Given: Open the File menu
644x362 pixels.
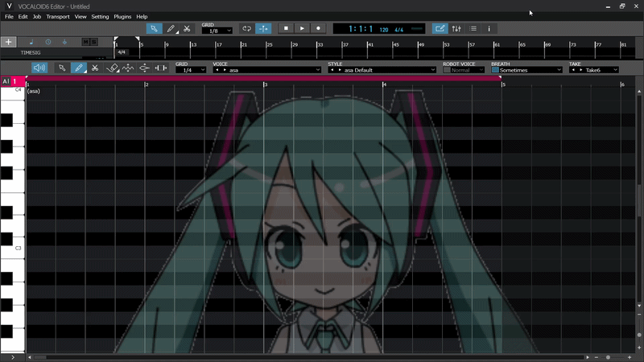Looking at the screenshot, I should (x=9, y=16).
